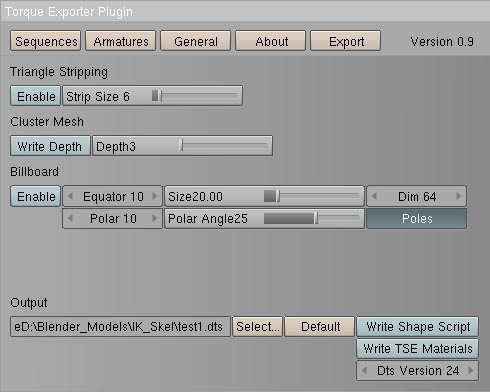
Task: Increase Equator value with right arrow
Action: pos(155,196)
